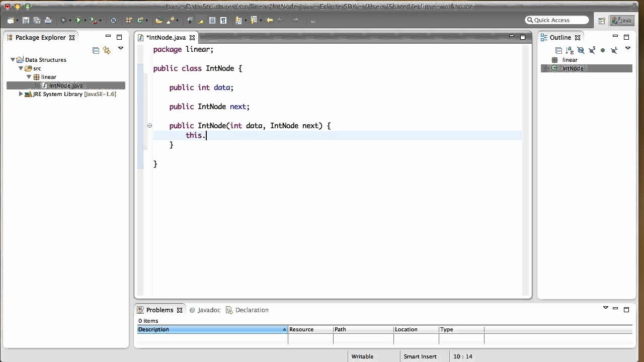Click the Open Type folder icon

pyautogui.click(x=159, y=20)
